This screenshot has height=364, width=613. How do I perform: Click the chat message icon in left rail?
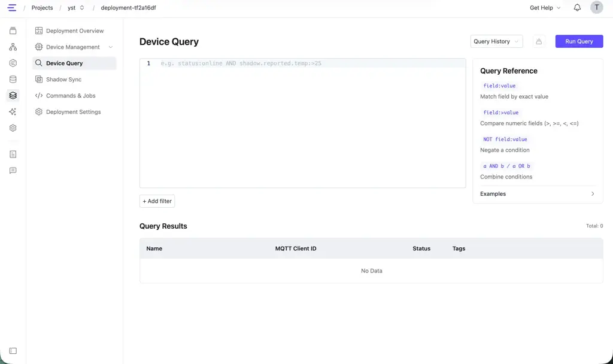tap(13, 171)
